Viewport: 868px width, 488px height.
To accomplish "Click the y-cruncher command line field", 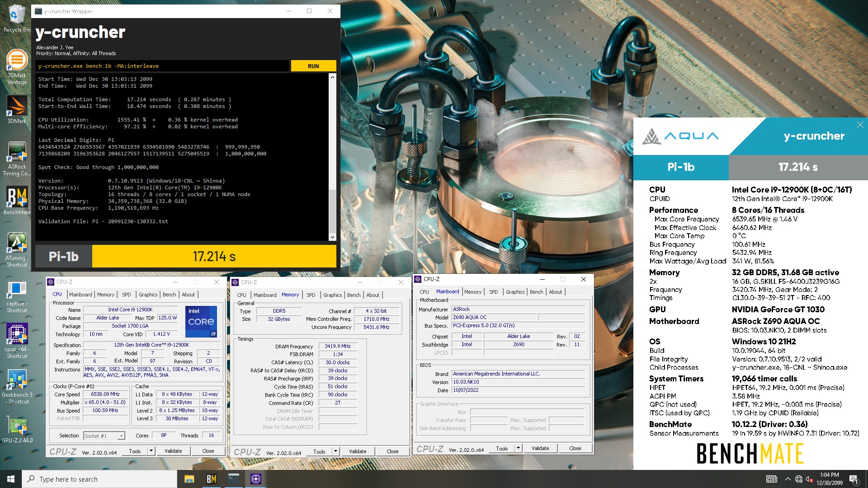I will 162,66.
